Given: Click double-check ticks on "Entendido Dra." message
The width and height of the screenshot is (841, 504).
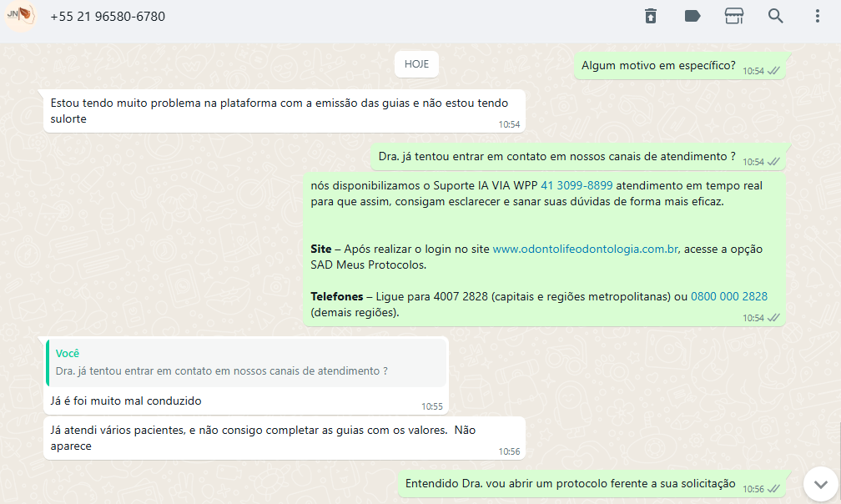Looking at the screenshot, I should tap(773, 488).
